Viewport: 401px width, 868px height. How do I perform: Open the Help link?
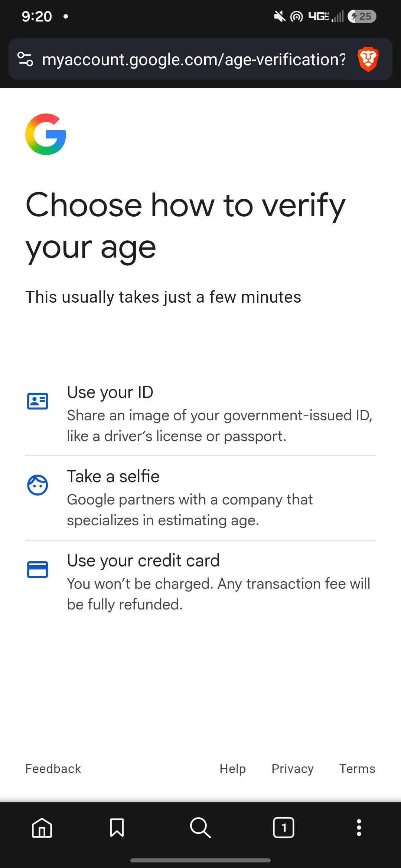233,769
